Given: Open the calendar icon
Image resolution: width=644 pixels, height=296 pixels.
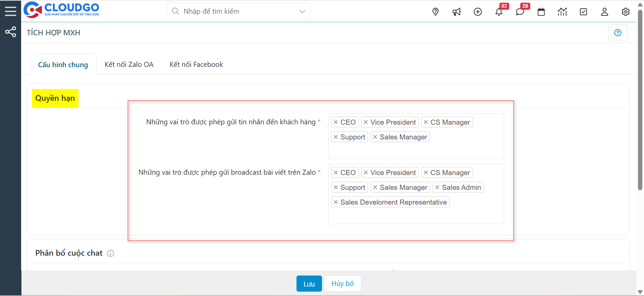Looking at the screenshot, I should coord(541,12).
